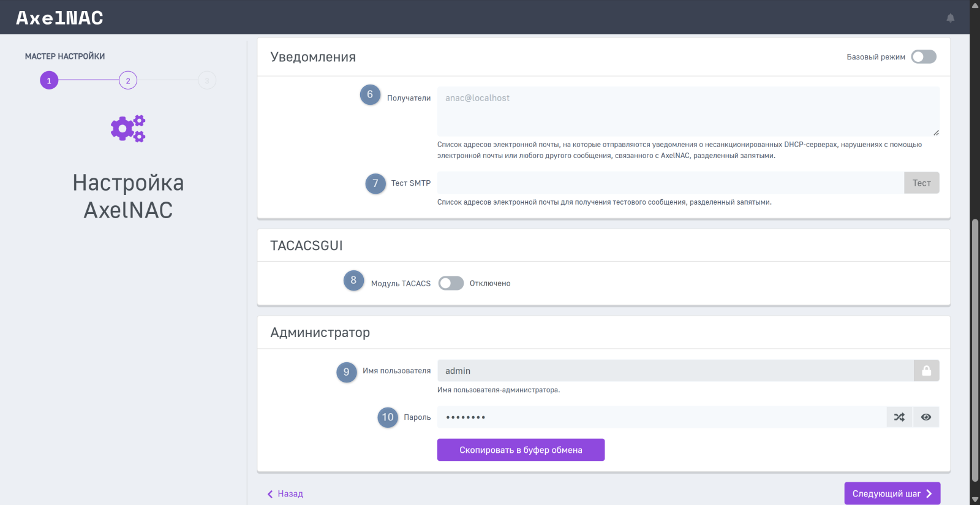Click the lock icon beside username
The image size is (980, 505).
tap(926, 371)
